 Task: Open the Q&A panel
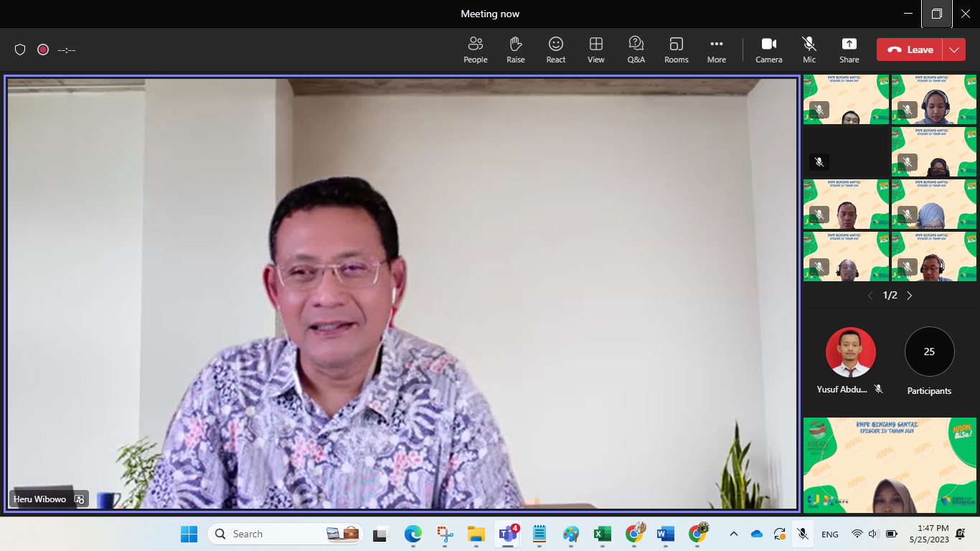coord(636,50)
